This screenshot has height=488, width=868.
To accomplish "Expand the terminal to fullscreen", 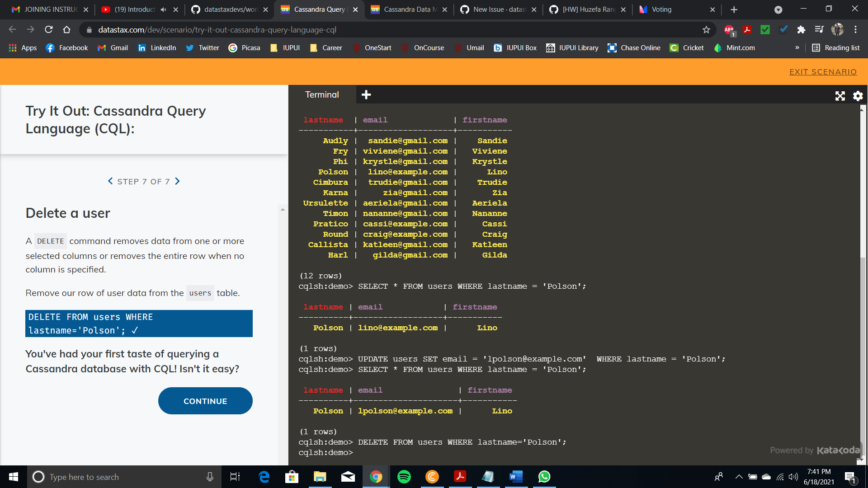I will click(840, 96).
